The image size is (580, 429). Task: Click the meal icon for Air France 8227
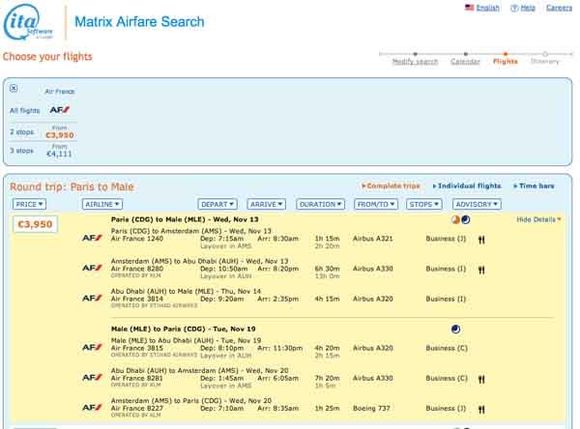click(481, 409)
